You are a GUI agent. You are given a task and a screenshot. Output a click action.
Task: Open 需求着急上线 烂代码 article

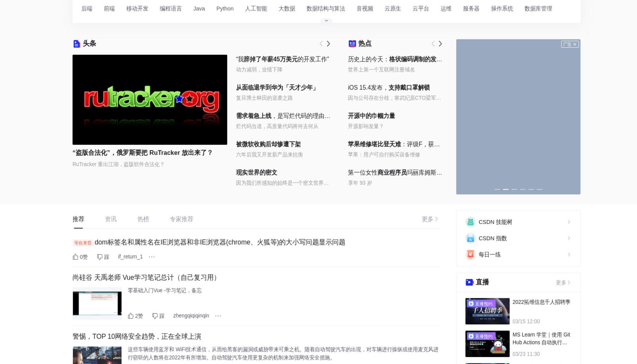(283, 116)
